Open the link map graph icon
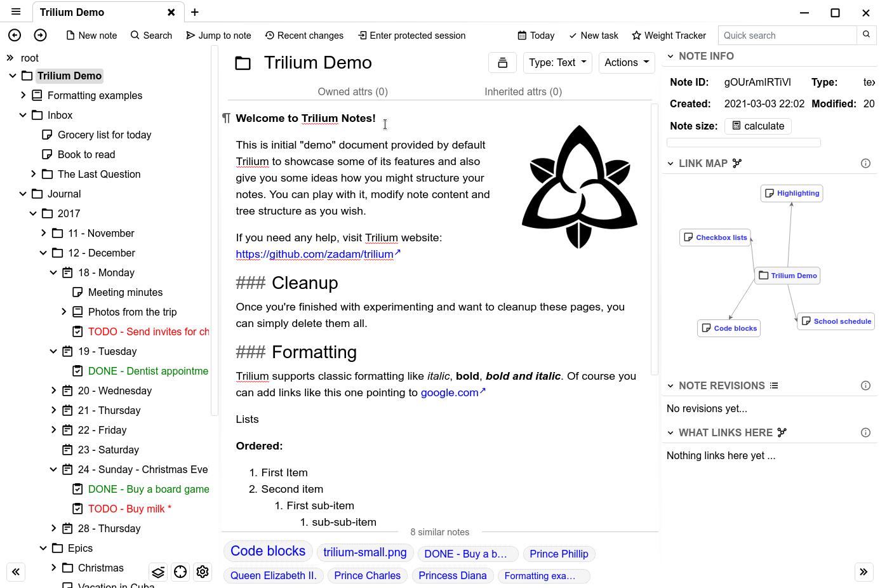This screenshot has height=588, width=880. click(x=737, y=163)
